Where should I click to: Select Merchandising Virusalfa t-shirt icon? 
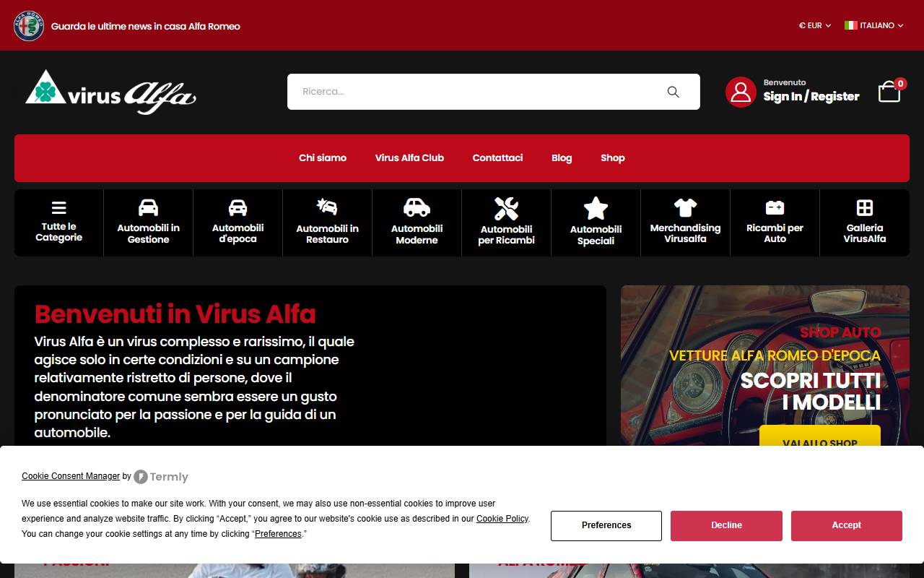(685, 207)
